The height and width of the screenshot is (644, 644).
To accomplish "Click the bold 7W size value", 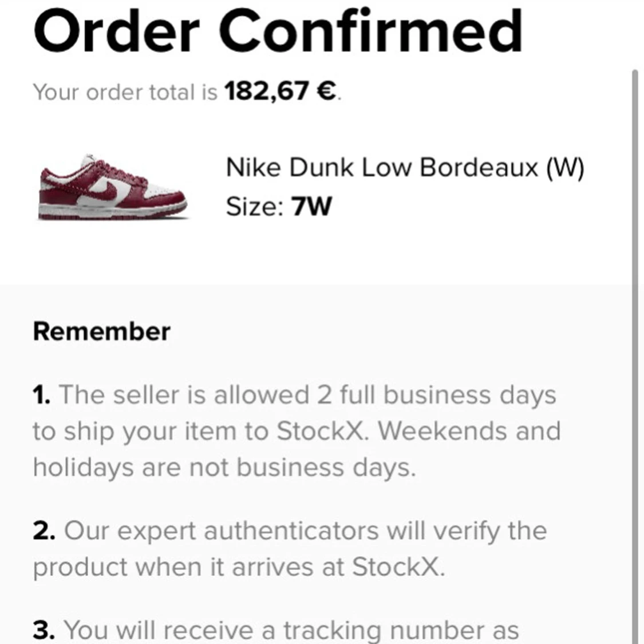I will 311,206.
